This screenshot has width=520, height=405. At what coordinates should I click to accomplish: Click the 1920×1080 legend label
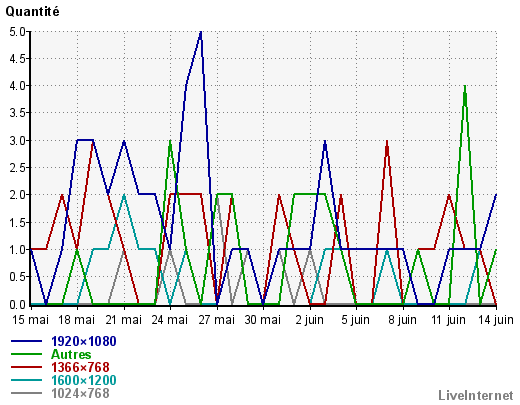click(84, 341)
